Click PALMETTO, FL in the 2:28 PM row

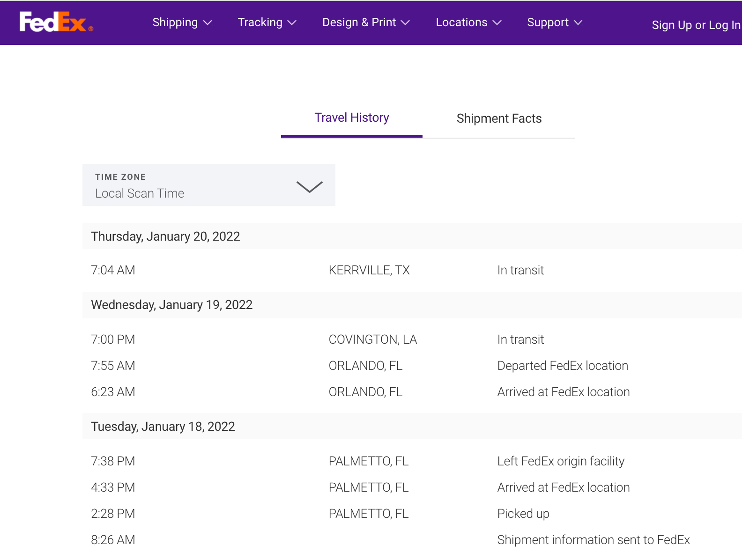[x=369, y=514]
